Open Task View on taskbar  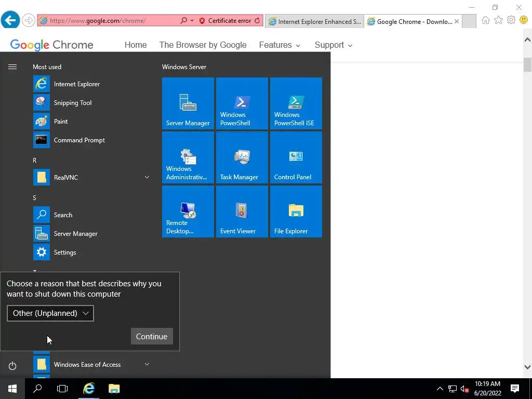[x=62, y=389]
